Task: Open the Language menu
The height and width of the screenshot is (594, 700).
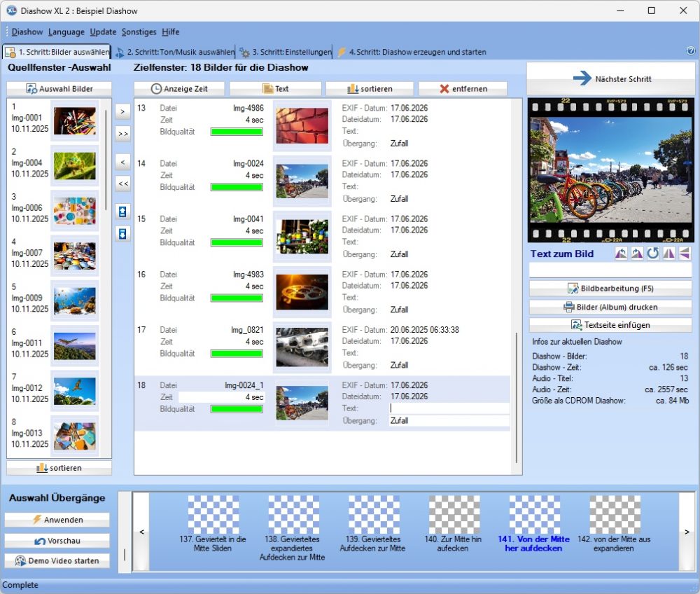Action: (x=66, y=32)
